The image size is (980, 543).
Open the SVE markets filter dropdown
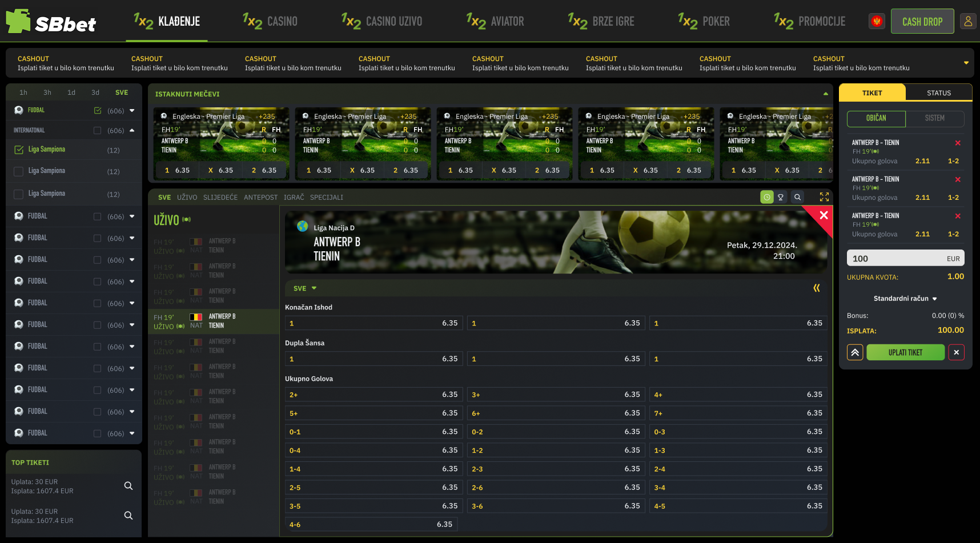coord(305,288)
